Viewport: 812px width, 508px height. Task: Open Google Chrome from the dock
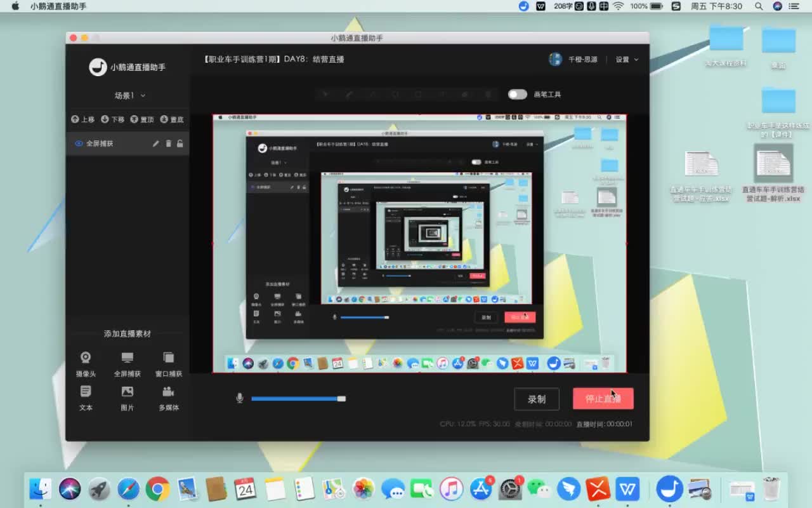pos(157,489)
